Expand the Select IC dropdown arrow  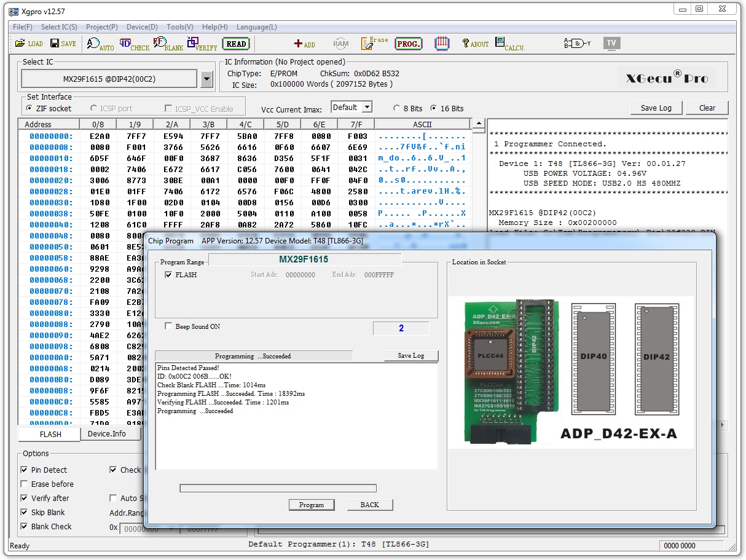pos(206,79)
